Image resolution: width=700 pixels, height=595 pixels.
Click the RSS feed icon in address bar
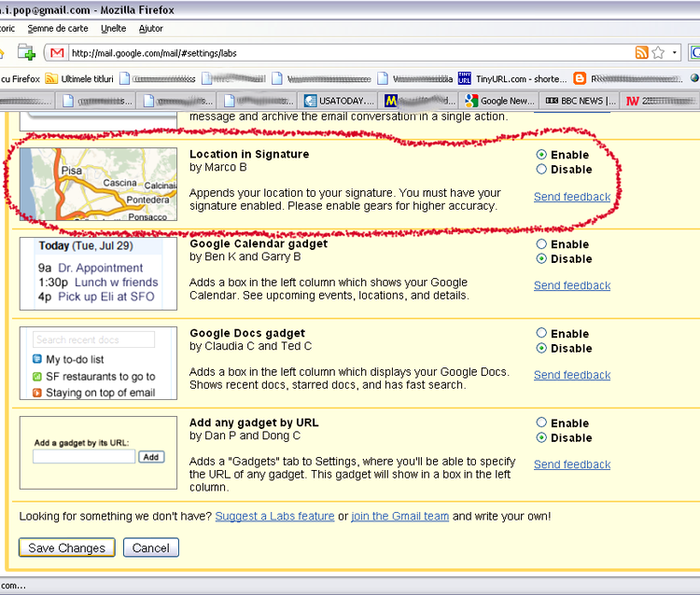pyautogui.click(x=641, y=52)
